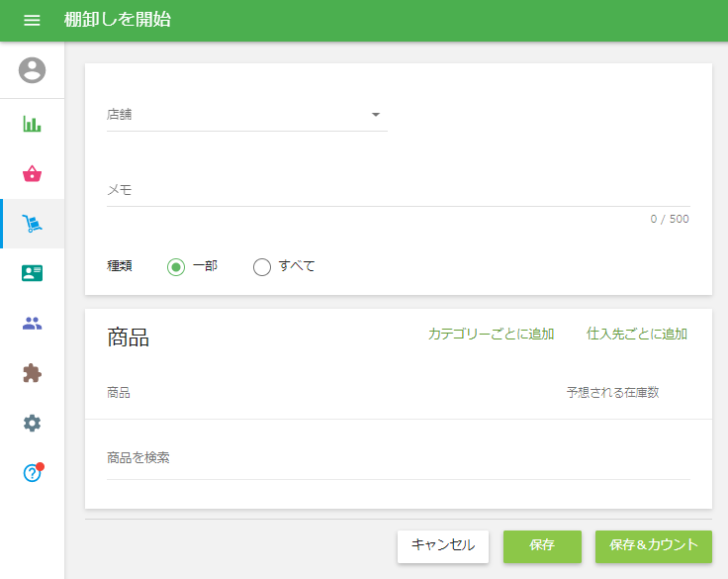
Task: Click the 棚卸しを開始 page title
Action: click(x=118, y=20)
